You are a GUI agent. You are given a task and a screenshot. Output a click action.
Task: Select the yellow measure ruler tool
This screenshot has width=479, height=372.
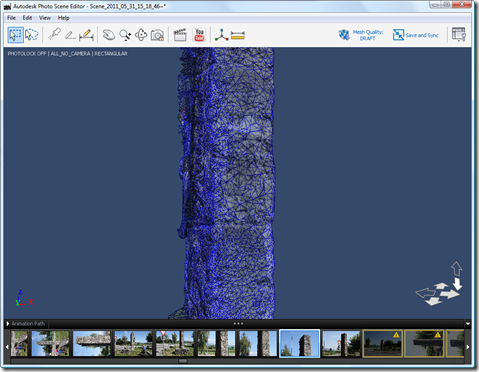point(238,35)
